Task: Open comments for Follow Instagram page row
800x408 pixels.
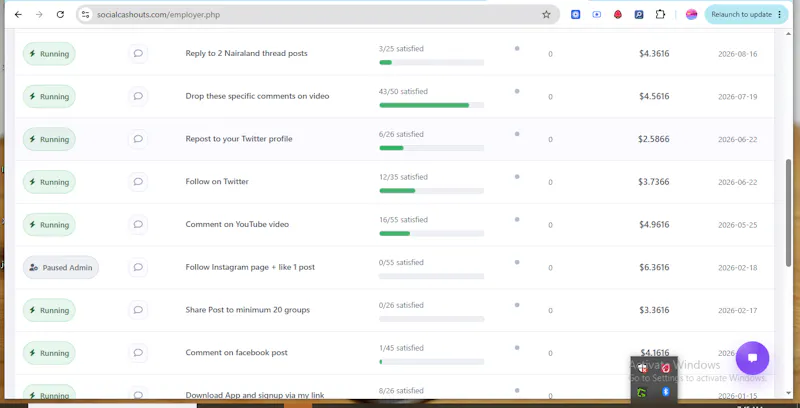Action: coord(138,267)
